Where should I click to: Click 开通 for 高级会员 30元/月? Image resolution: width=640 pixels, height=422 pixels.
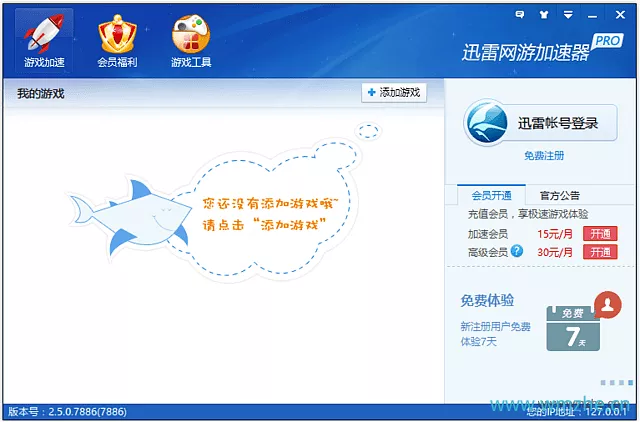click(600, 252)
